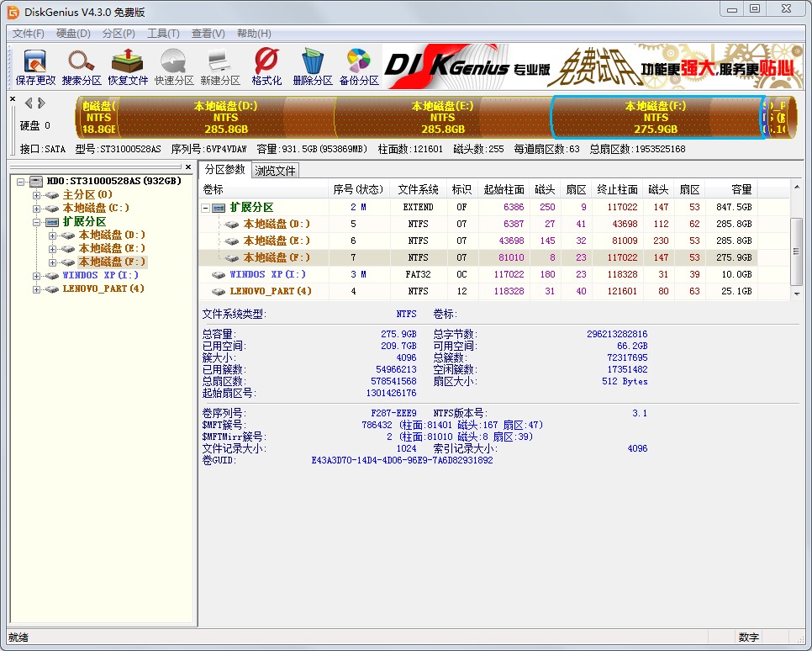Switch to the 分区参数 tab
The height and width of the screenshot is (651, 812).
tap(224, 170)
